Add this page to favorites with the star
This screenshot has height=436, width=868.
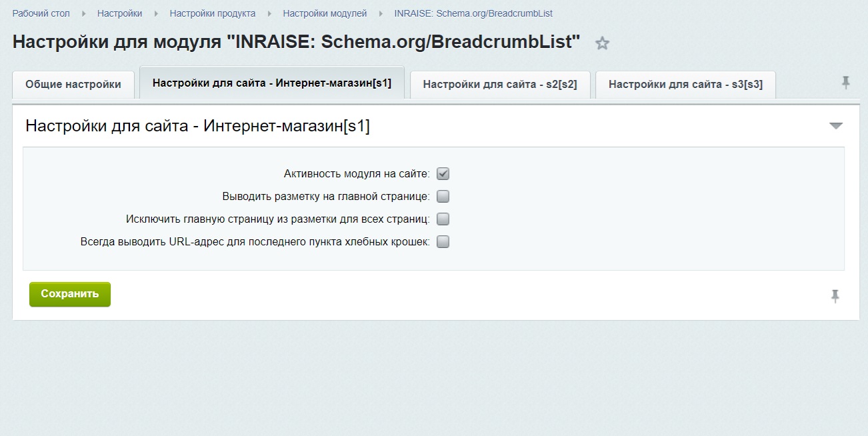point(602,44)
